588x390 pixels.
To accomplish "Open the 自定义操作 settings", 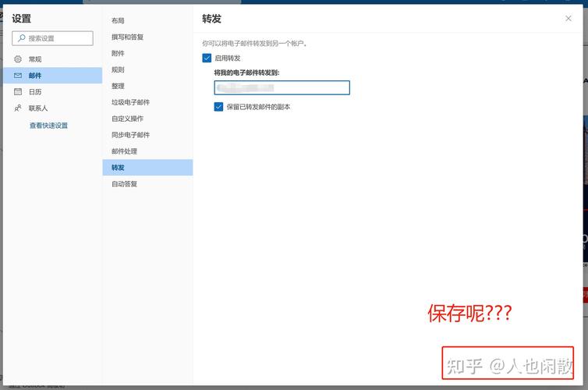I will point(147,119).
